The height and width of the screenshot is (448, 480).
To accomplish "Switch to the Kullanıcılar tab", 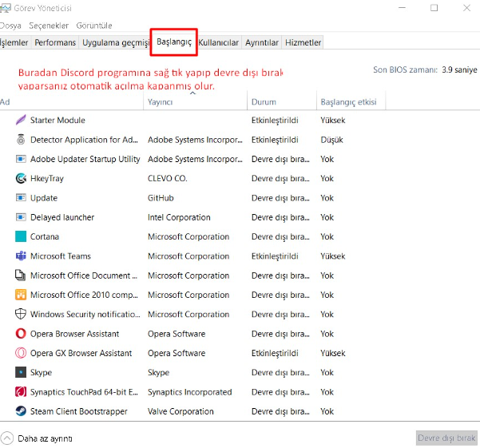I will tap(219, 42).
